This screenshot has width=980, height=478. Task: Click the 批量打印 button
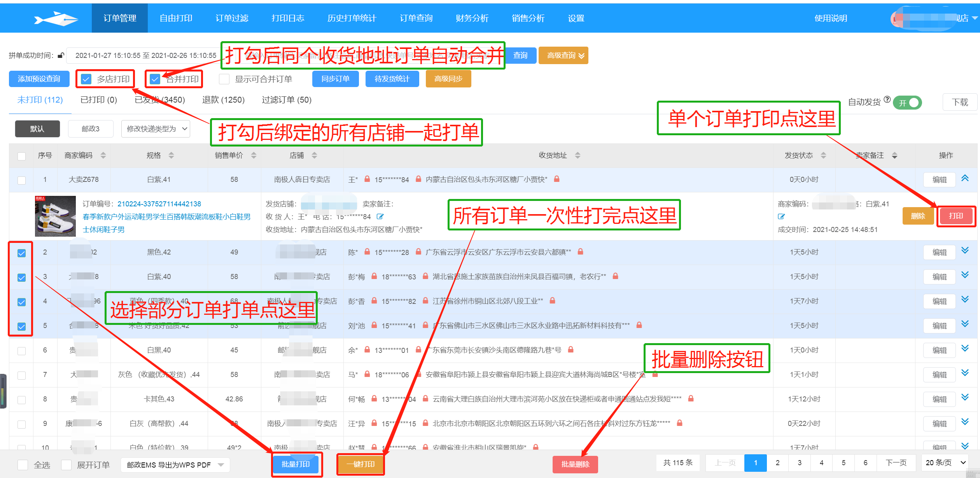click(296, 464)
